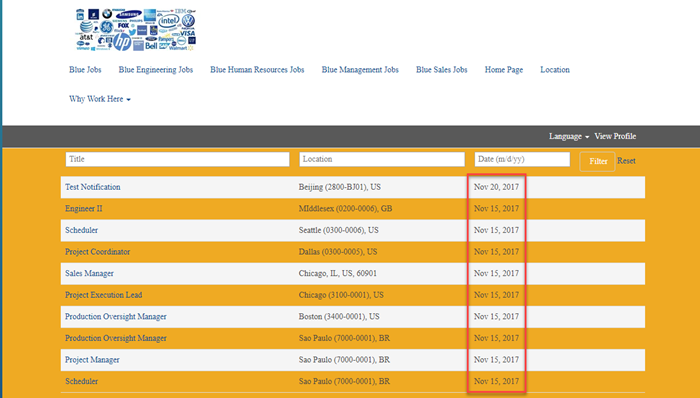The width and height of the screenshot is (700, 398).
Task: Open Project Execution Lead posting
Action: click(104, 295)
